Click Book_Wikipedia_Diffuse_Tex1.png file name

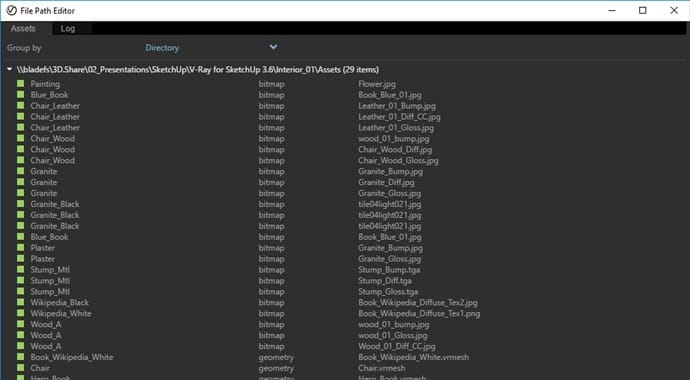(419, 314)
